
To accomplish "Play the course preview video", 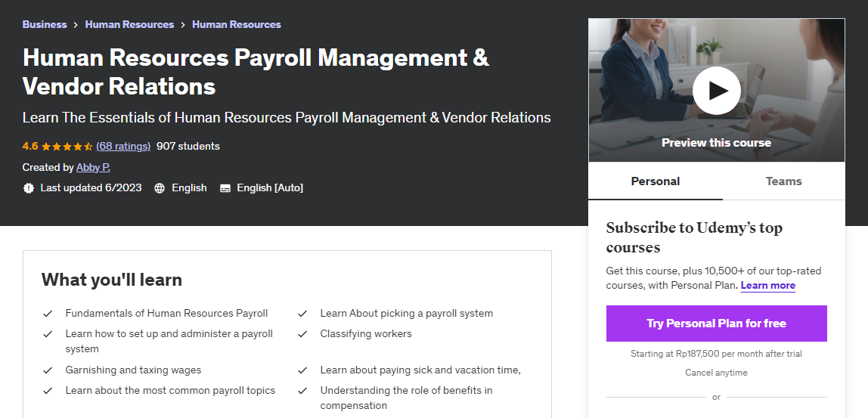I will pyautogui.click(x=716, y=90).
